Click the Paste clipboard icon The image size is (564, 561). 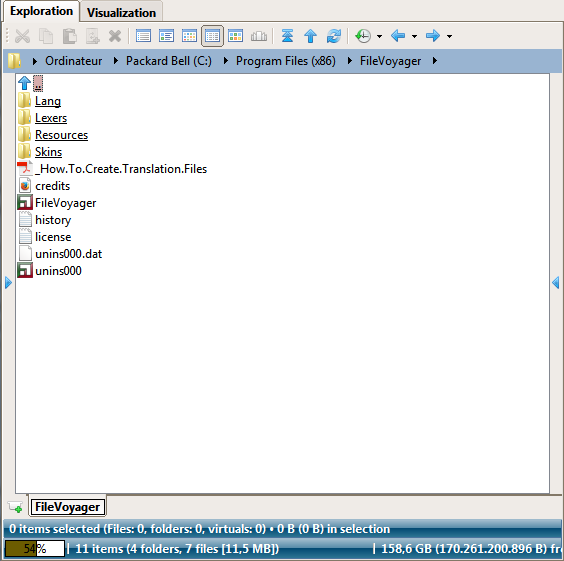[x=69, y=36]
